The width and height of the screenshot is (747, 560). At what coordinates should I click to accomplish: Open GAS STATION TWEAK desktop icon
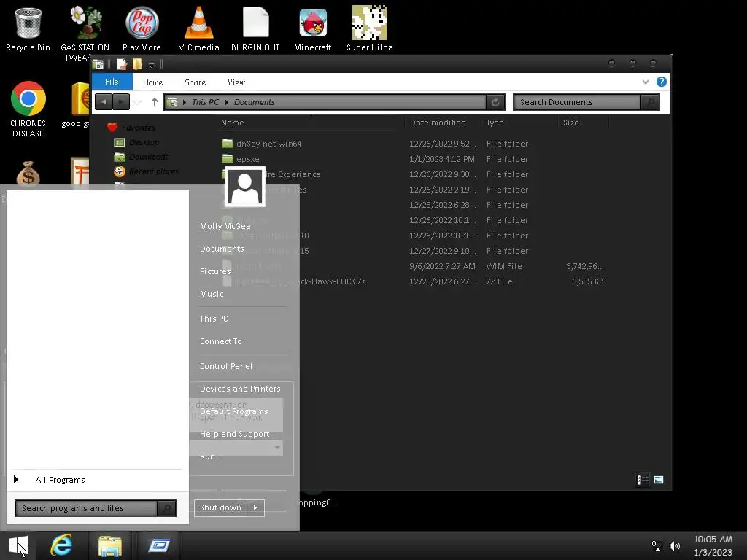tap(85, 34)
